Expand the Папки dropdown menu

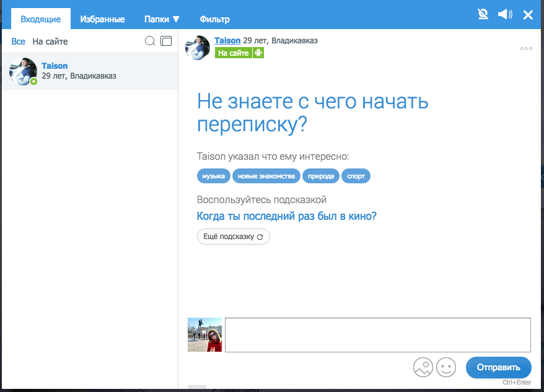[x=162, y=19]
